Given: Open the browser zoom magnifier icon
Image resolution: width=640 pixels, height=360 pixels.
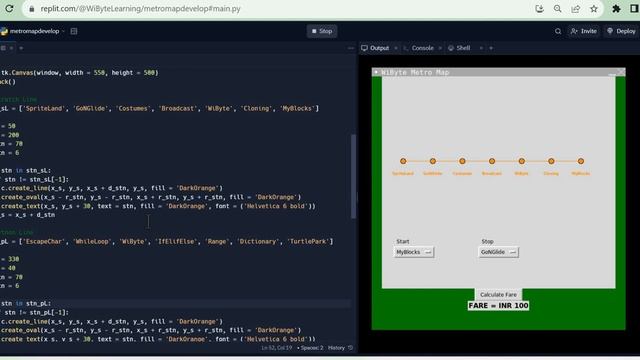Looking at the screenshot, I should 557,9.
